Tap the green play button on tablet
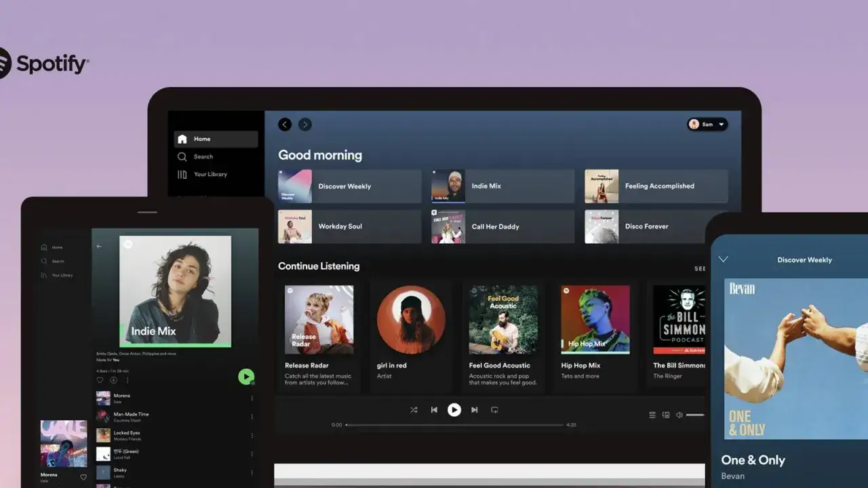 (246, 377)
